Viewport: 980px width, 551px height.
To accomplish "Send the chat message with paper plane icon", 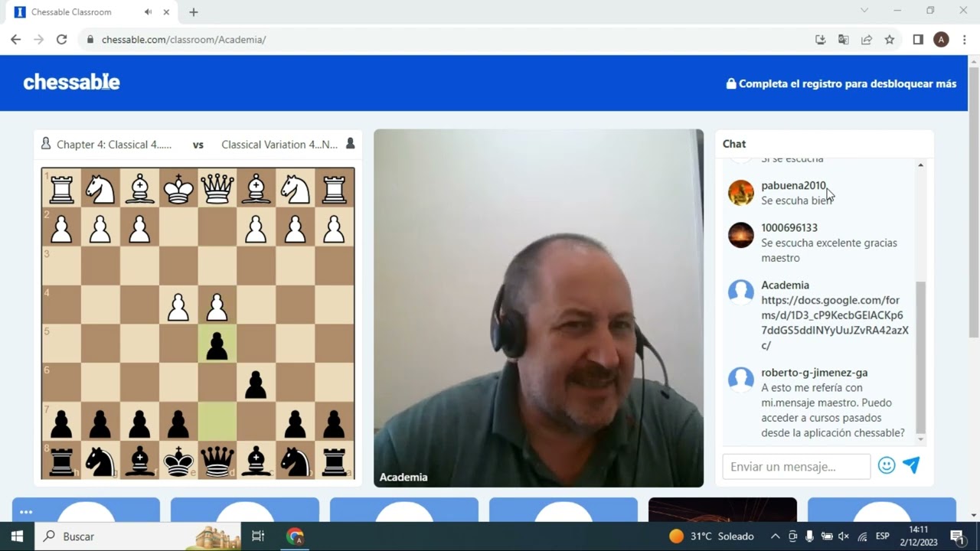I will (x=911, y=465).
